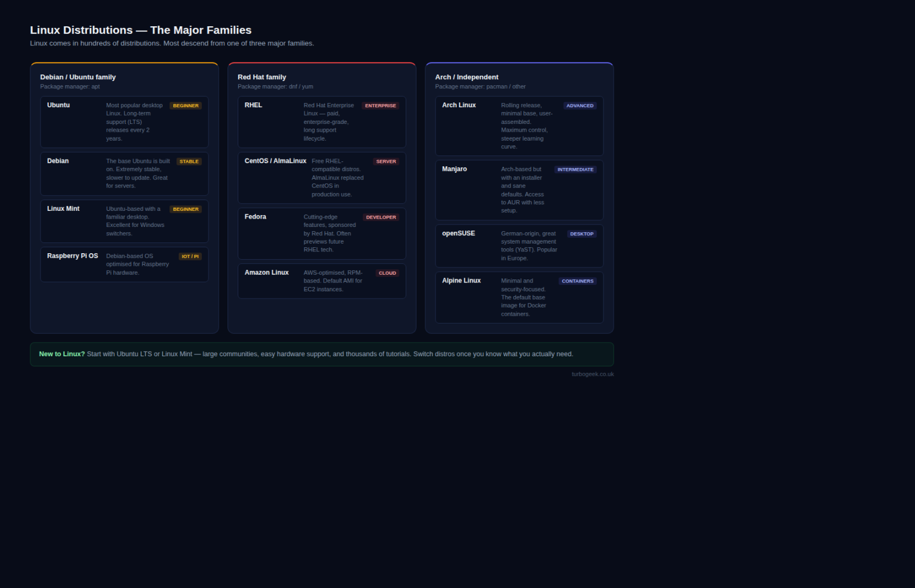Click the "CentOS / AlmaLinux" distro name
Viewport: 915px width, 588px height.
tap(275, 161)
